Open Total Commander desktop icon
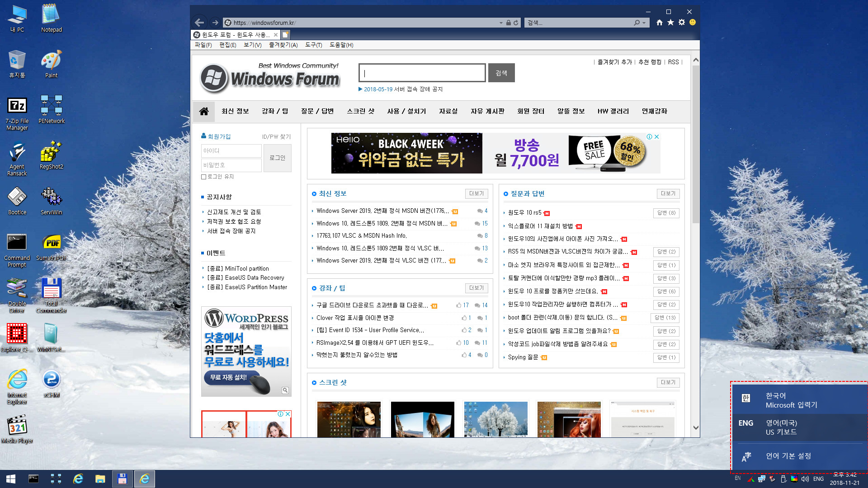This screenshot has height=488, width=868. 51,296
